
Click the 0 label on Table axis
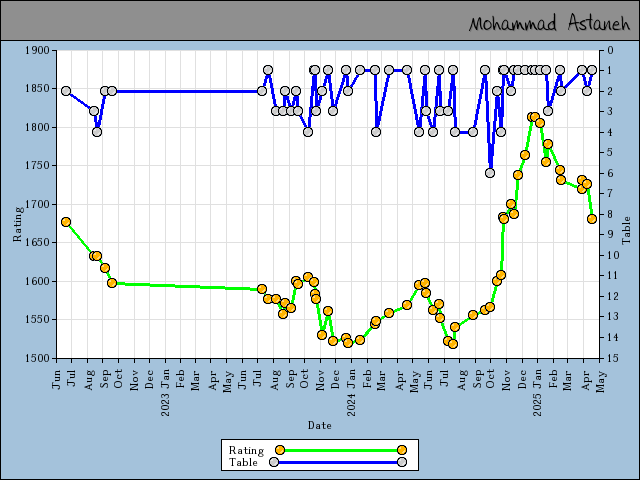pyautogui.click(x=611, y=50)
